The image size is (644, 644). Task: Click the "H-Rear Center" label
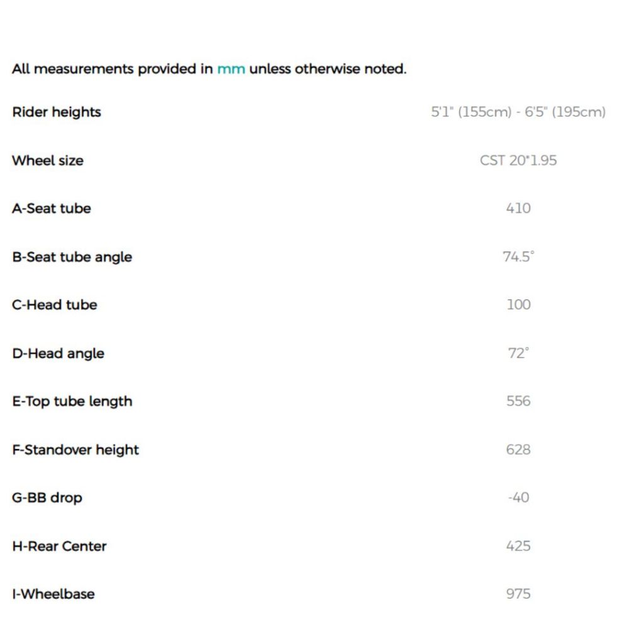[60, 546]
